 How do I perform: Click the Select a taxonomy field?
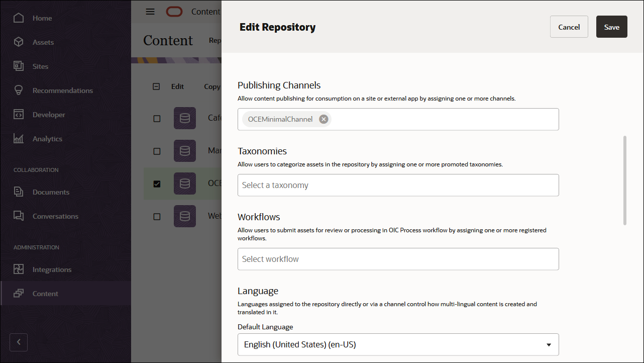click(398, 185)
